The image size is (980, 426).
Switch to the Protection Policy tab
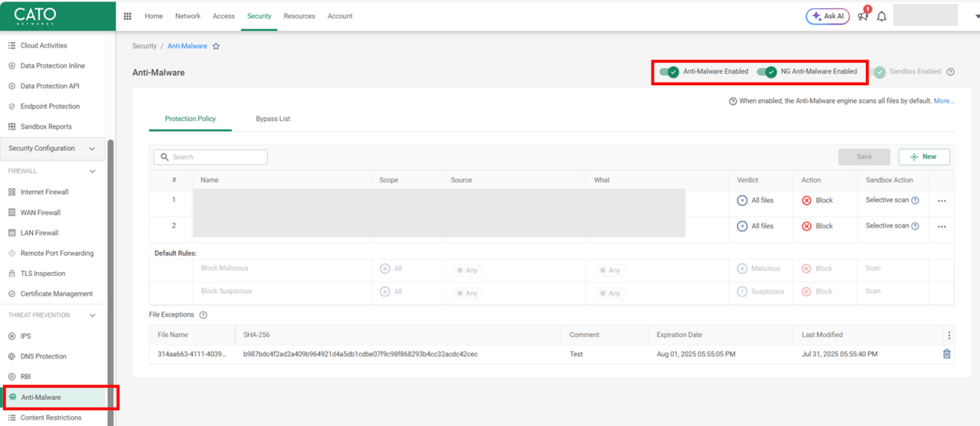tap(191, 119)
